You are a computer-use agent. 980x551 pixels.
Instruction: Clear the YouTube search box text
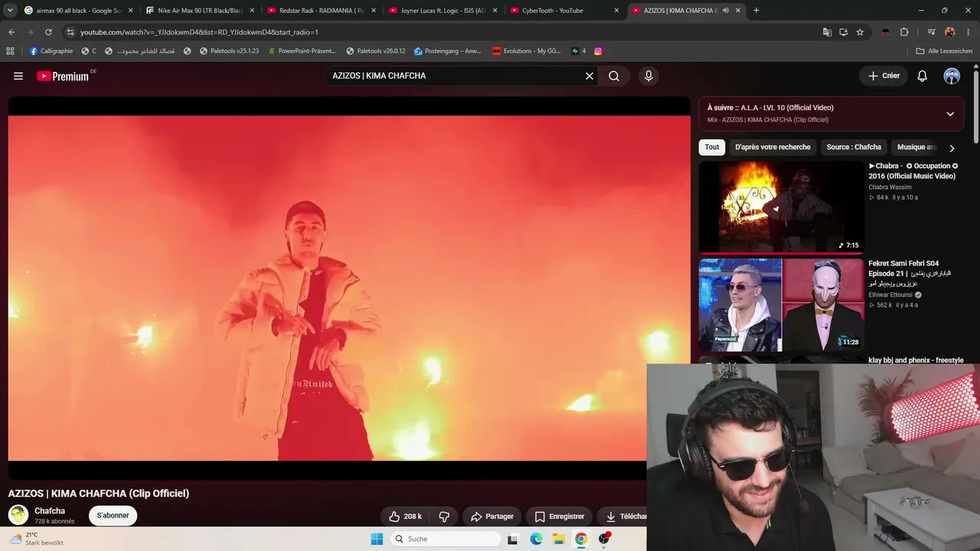point(590,76)
